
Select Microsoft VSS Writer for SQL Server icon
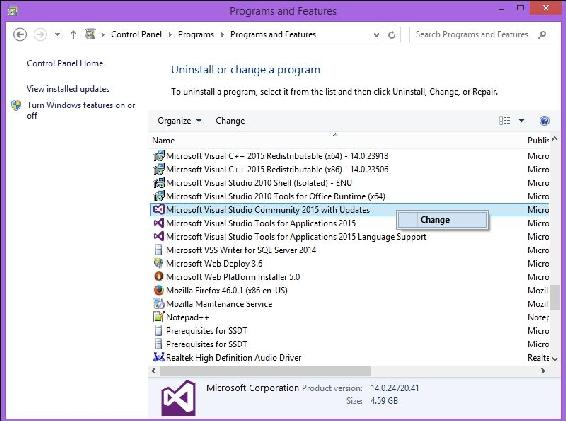pyautogui.click(x=158, y=250)
